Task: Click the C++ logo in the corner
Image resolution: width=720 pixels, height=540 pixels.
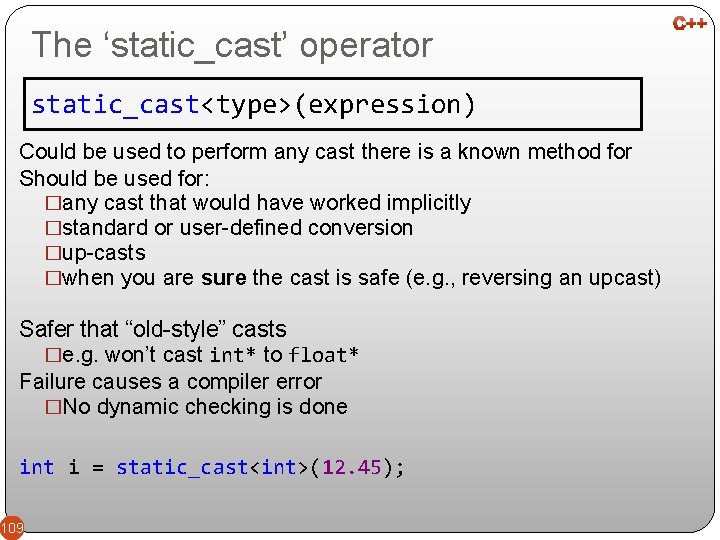Action: (690, 22)
